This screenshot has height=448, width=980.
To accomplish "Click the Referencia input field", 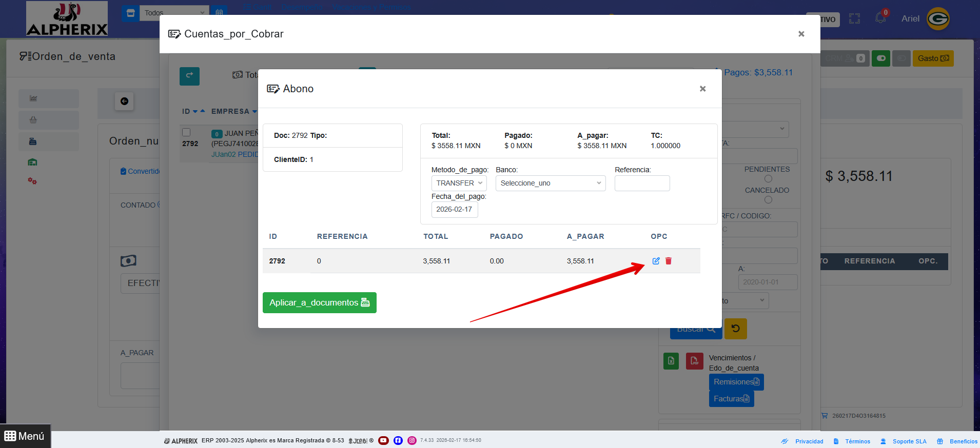I will click(x=642, y=183).
